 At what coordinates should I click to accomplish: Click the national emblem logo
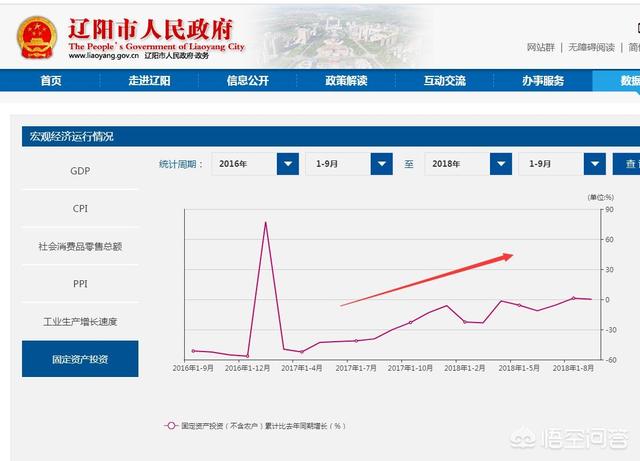pyautogui.click(x=37, y=37)
